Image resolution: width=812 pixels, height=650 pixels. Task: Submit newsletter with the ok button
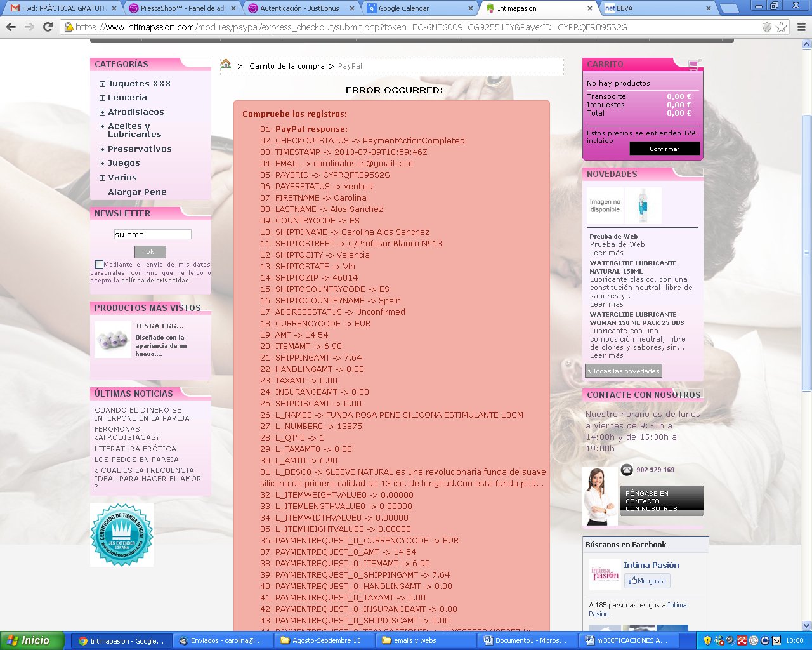click(x=150, y=252)
